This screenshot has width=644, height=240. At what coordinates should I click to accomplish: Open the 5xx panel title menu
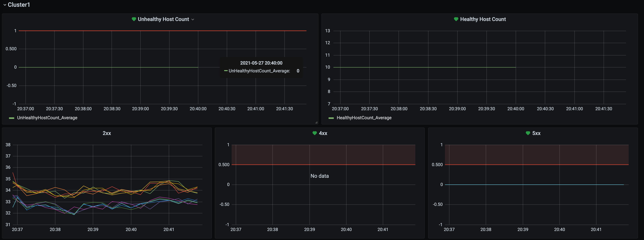[x=536, y=133]
